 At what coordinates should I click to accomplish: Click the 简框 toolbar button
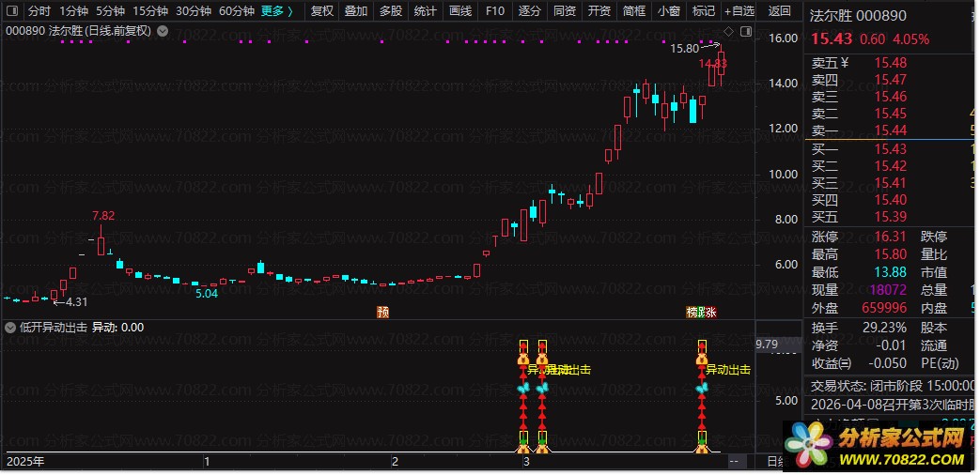coord(634,10)
